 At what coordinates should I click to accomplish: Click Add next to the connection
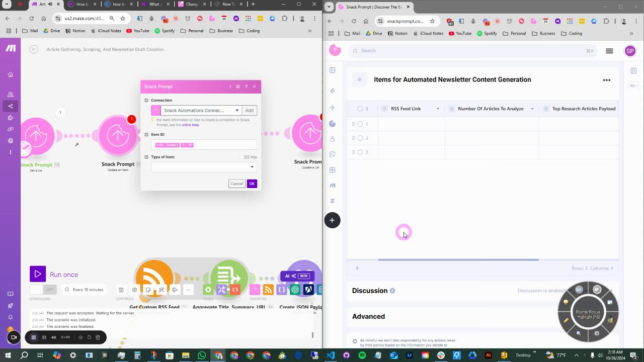[249, 111]
